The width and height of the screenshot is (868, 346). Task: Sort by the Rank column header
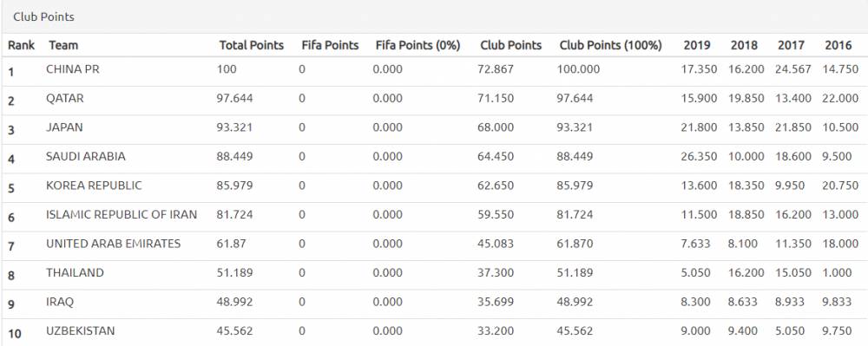pyautogui.click(x=21, y=45)
